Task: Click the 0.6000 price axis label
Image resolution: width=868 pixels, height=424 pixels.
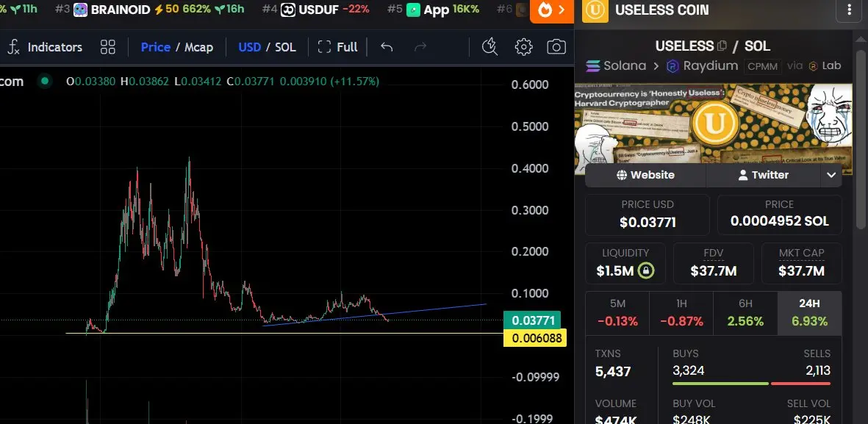Action: pos(531,85)
